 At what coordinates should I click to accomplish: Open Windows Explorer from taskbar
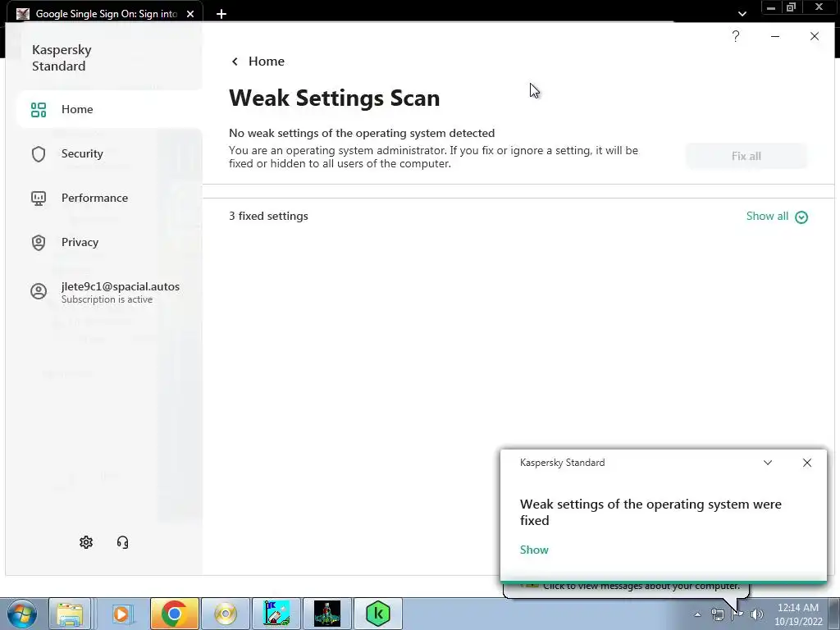pyautogui.click(x=70, y=614)
